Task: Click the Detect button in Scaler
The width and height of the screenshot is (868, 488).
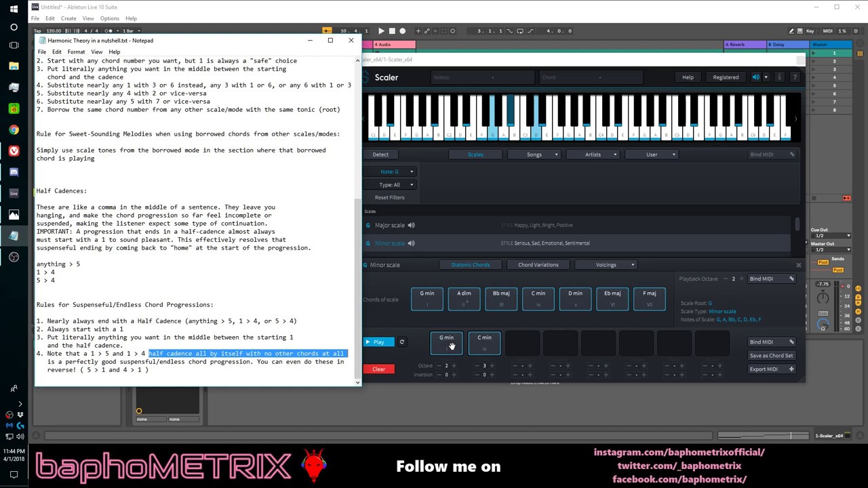Action: click(380, 155)
